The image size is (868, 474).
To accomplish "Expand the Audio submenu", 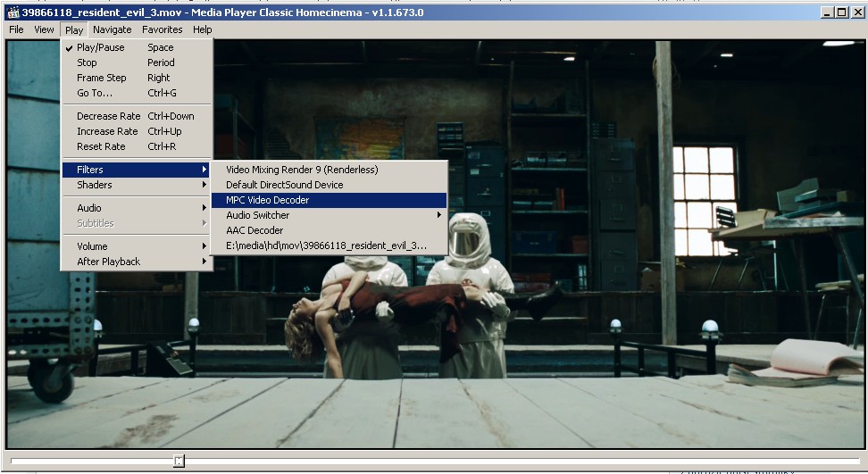I will pos(137,208).
